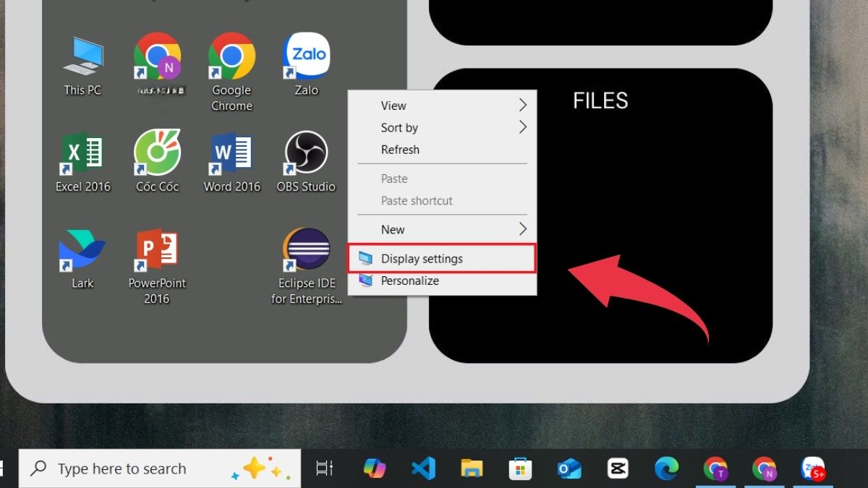The width and height of the screenshot is (868, 488).
Task: Select the Google Chrome desktop shortcut
Action: pyautogui.click(x=231, y=72)
